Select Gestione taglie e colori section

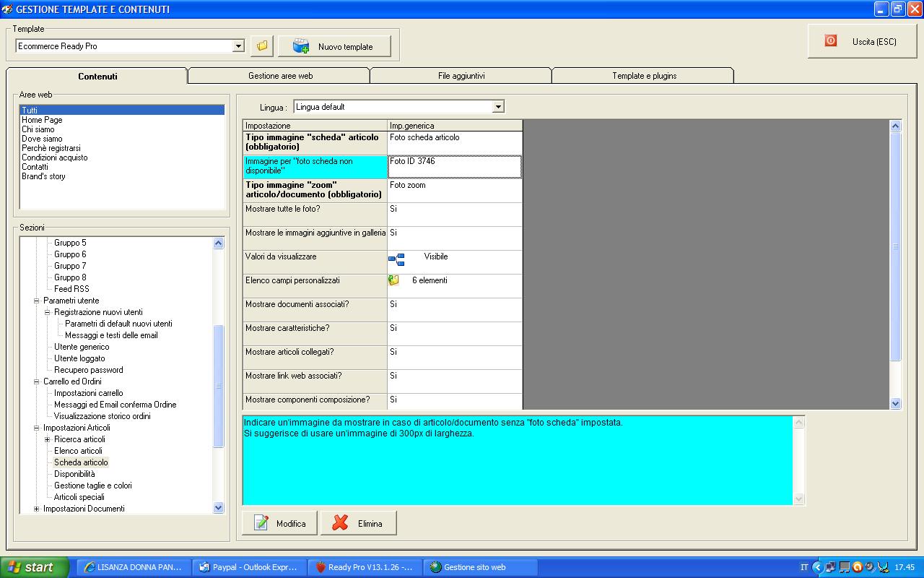click(x=93, y=486)
